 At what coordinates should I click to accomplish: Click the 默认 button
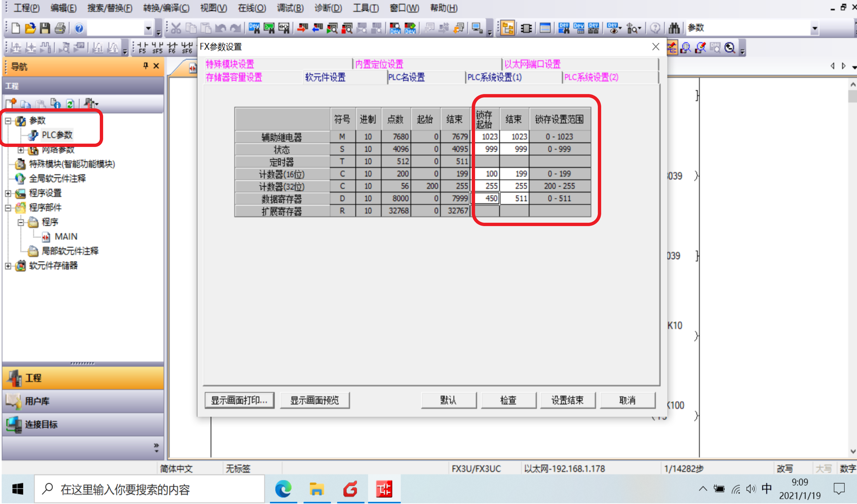448,400
